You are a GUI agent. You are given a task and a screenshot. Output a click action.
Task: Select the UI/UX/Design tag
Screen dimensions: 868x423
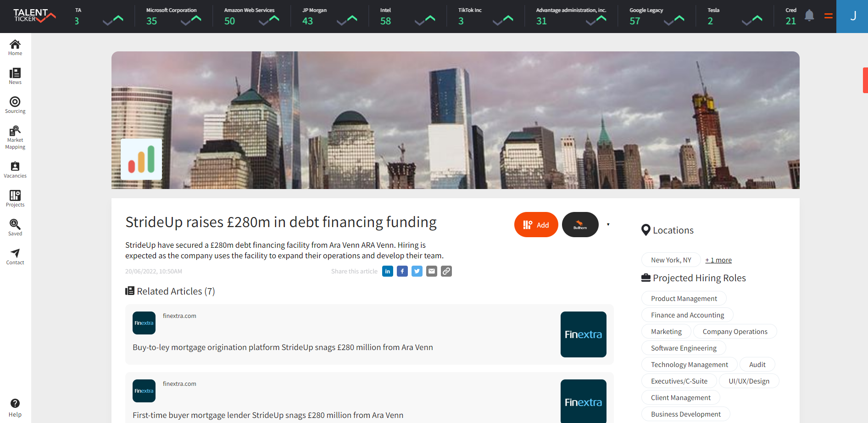pyautogui.click(x=749, y=381)
